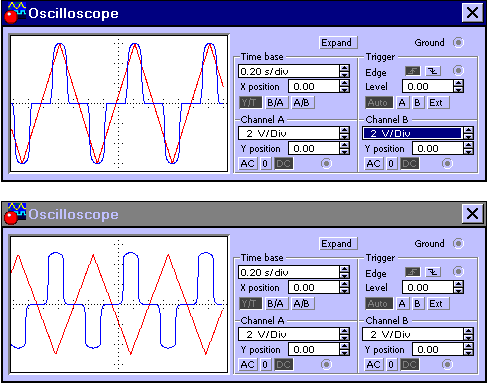Click the Trigger terminal in top oscilloscope
489x385 pixels.
pyautogui.click(x=458, y=71)
